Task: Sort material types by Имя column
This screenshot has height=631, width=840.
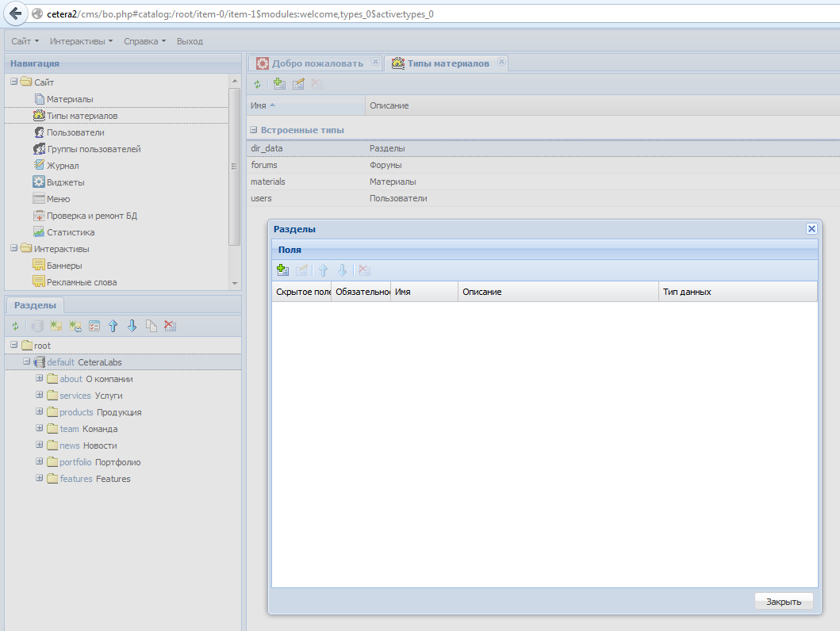Action: [306, 105]
